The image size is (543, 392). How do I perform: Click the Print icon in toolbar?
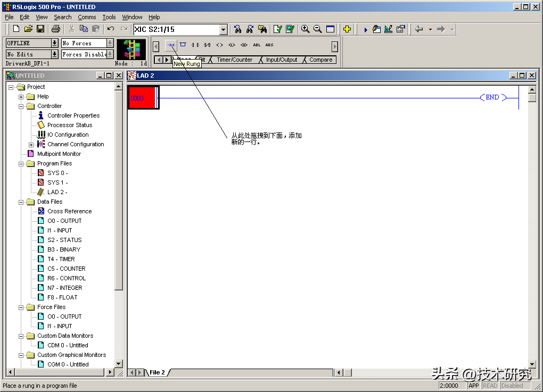point(56,29)
